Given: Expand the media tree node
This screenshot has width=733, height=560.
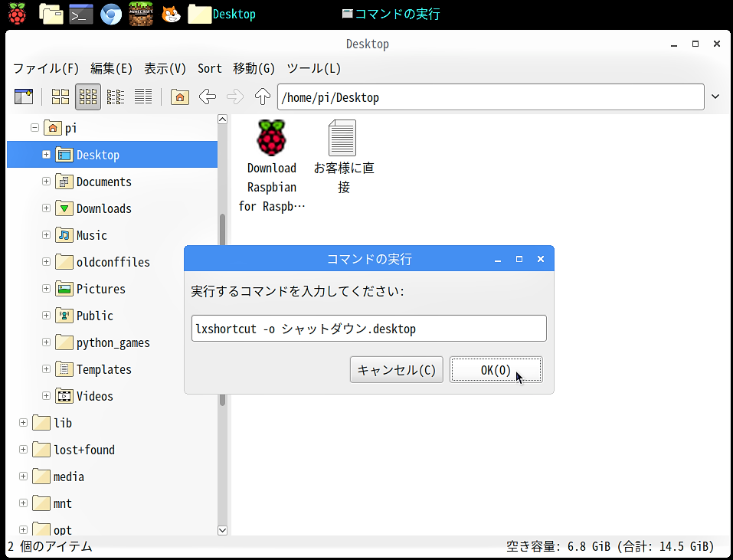Looking at the screenshot, I should coord(24,476).
